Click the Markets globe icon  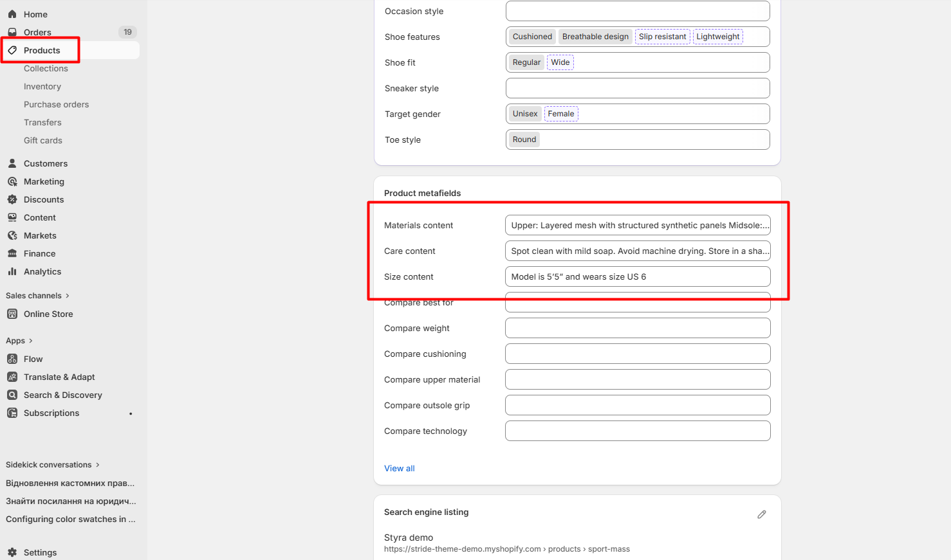pyautogui.click(x=12, y=235)
